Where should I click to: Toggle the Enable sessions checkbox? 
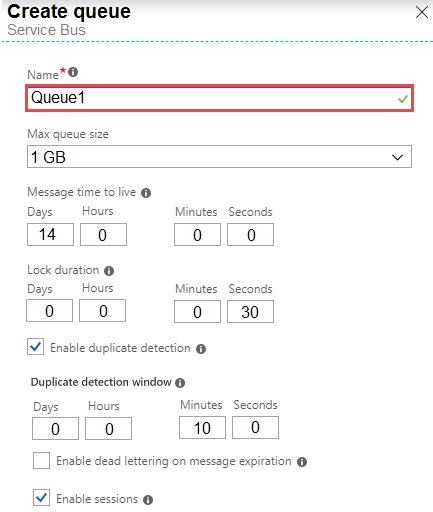pyautogui.click(x=41, y=498)
